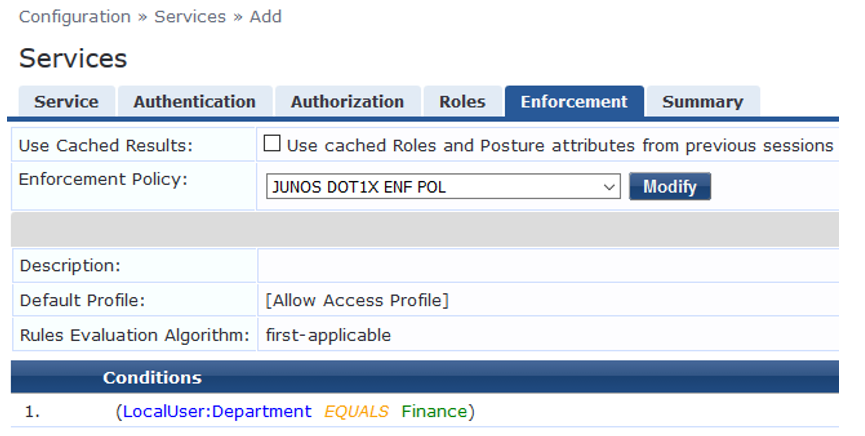The width and height of the screenshot is (865, 436).
Task: Click the Add breadcrumb item
Action: point(266,17)
